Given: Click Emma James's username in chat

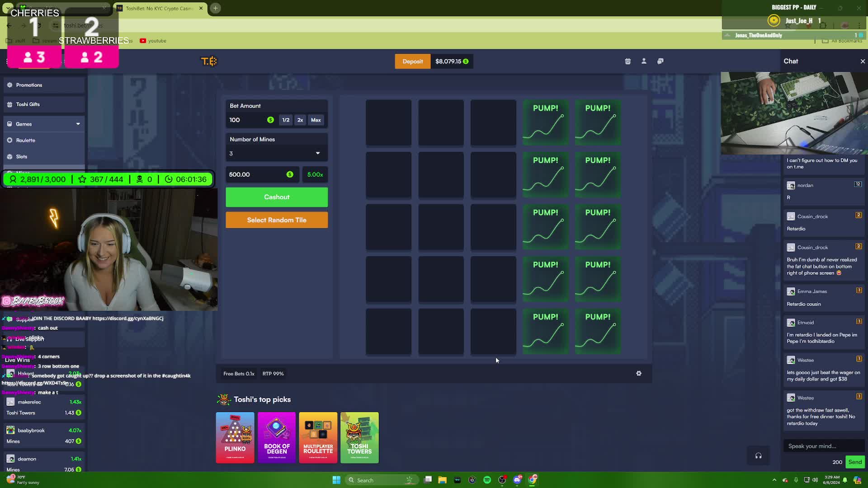Looking at the screenshot, I should (x=812, y=292).
